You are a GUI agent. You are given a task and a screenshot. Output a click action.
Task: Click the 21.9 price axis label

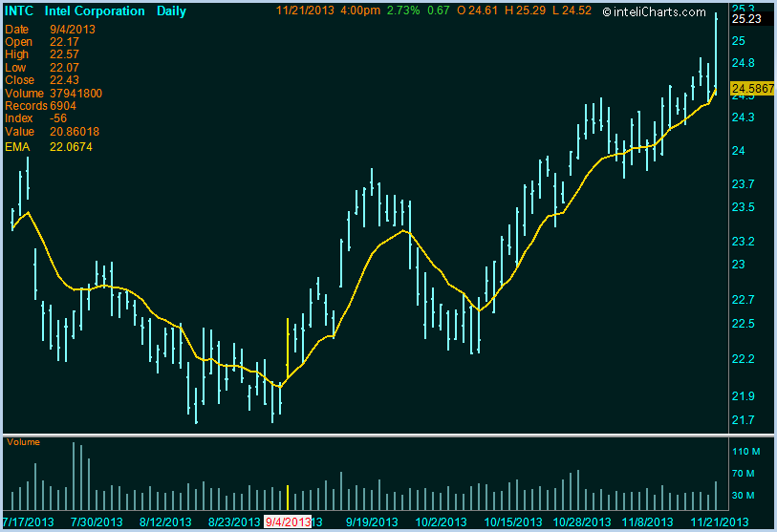pos(744,395)
